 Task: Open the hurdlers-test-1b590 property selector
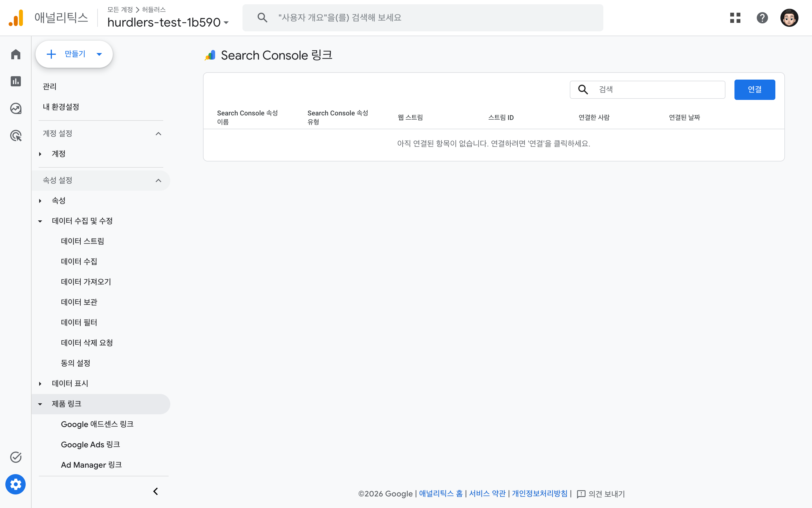coord(168,23)
